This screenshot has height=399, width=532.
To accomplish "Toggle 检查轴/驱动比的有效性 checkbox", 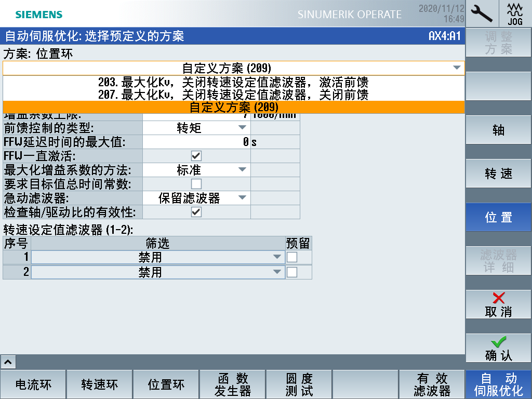I will pos(196,212).
